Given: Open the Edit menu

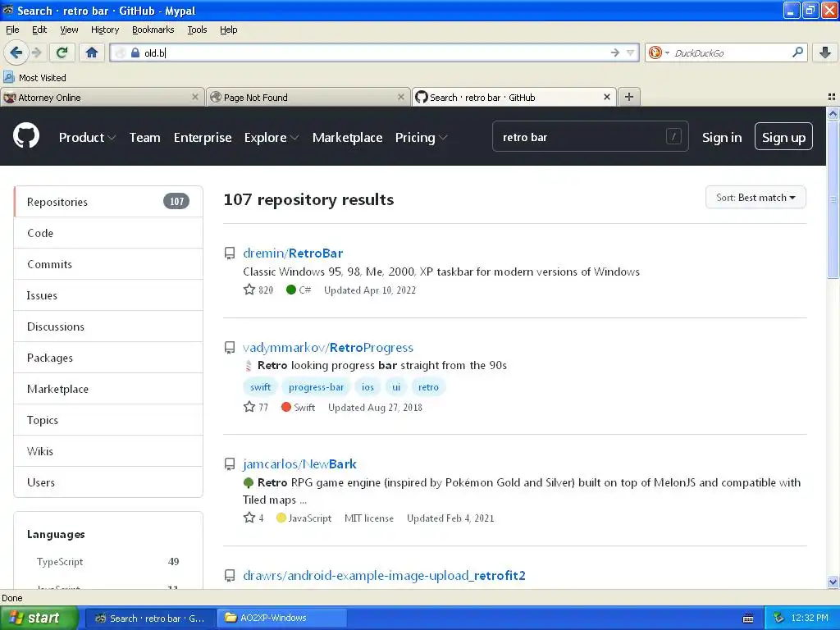Looking at the screenshot, I should tap(39, 30).
